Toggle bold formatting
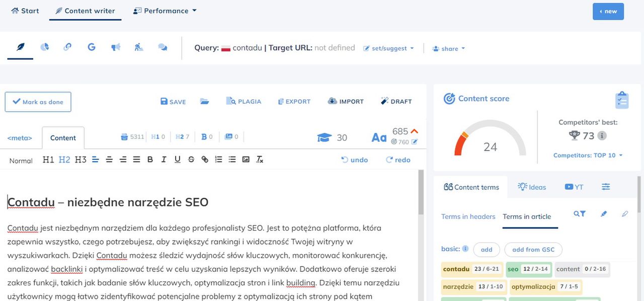644x301 pixels. (150, 160)
